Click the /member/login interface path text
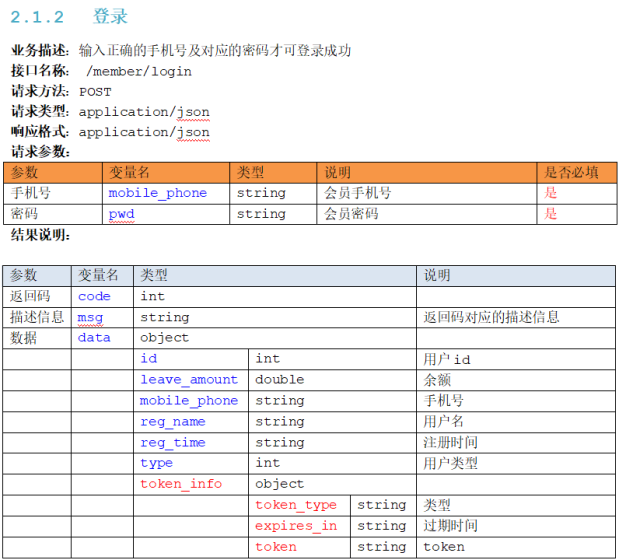 pyautogui.click(x=139, y=71)
